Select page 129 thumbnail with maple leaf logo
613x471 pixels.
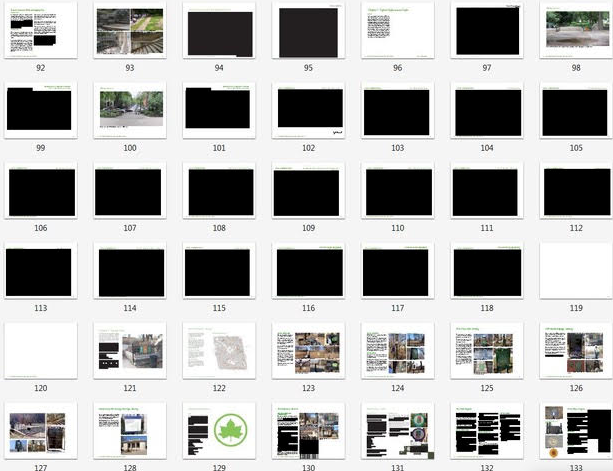point(219,430)
